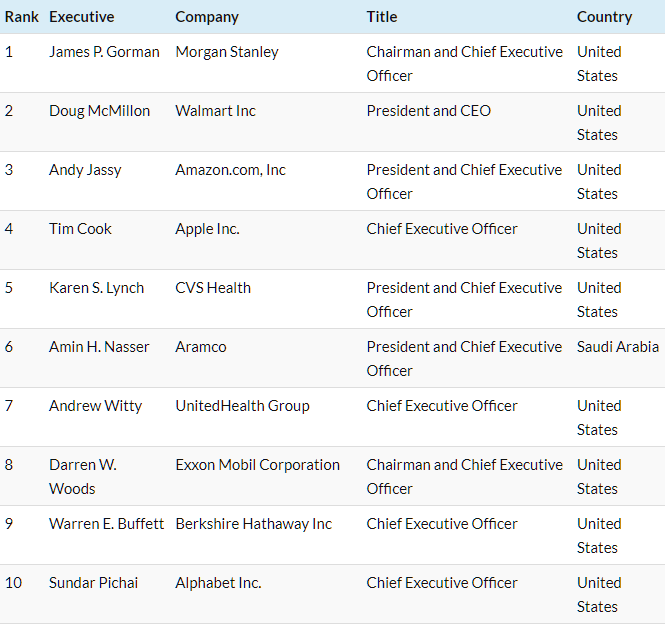Click rank number 4
The height and width of the screenshot is (626, 665).
[x=9, y=229]
